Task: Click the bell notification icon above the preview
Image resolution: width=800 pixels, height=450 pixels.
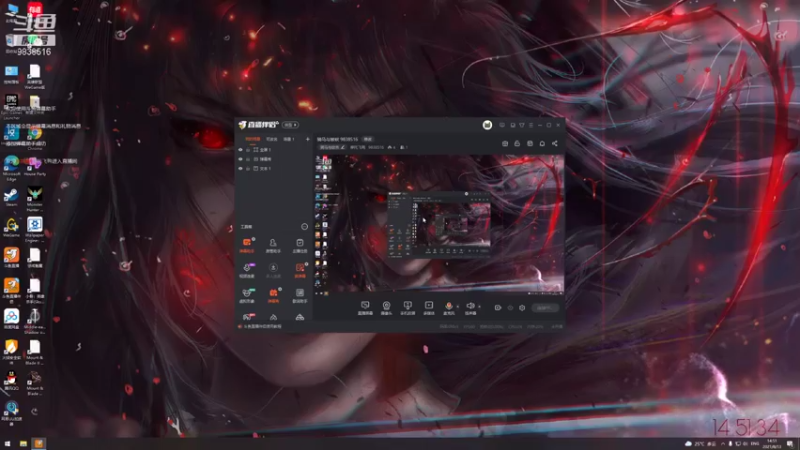Action: pos(542,143)
